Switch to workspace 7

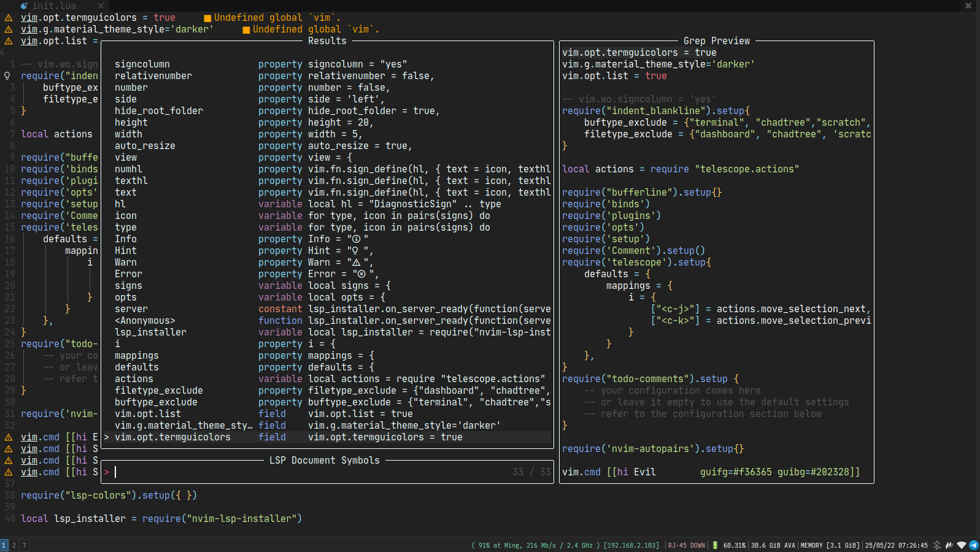25,545
